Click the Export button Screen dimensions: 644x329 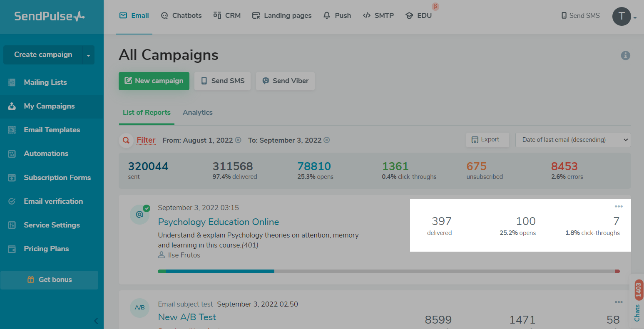pyautogui.click(x=487, y=140)
